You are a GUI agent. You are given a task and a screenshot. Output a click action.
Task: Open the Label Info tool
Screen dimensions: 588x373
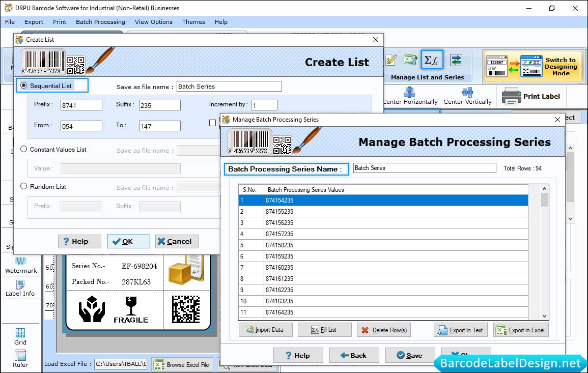pos(20,289)
